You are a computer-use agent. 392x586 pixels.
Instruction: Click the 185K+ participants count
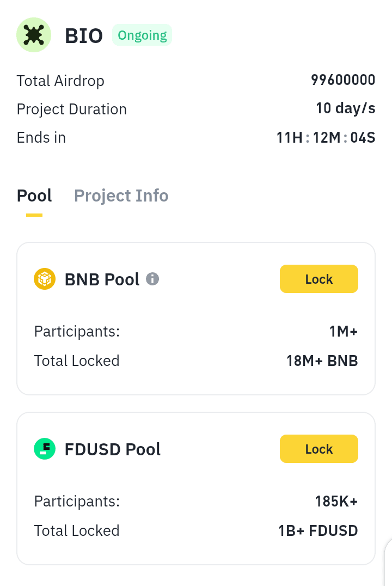click(x=336, y=501)
